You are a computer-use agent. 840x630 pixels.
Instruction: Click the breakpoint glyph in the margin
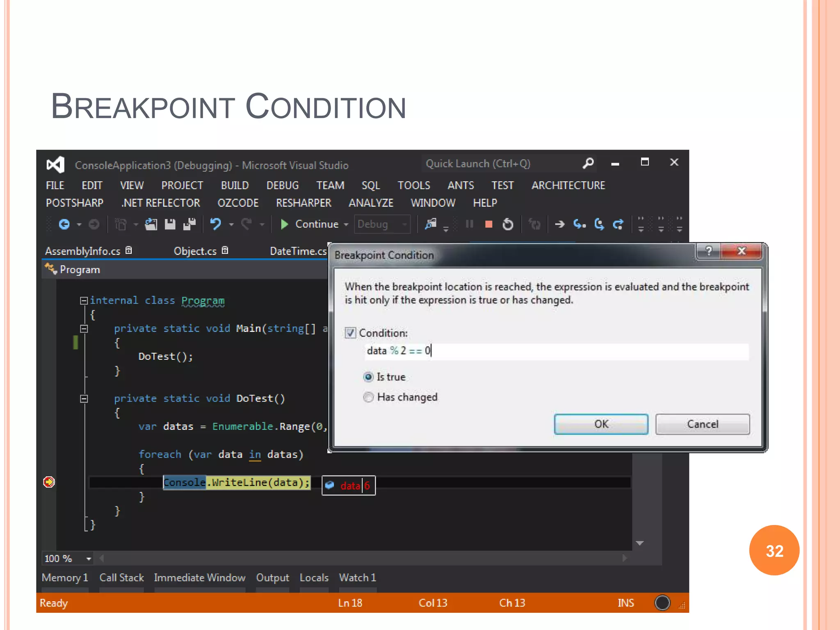coord(49,482)
